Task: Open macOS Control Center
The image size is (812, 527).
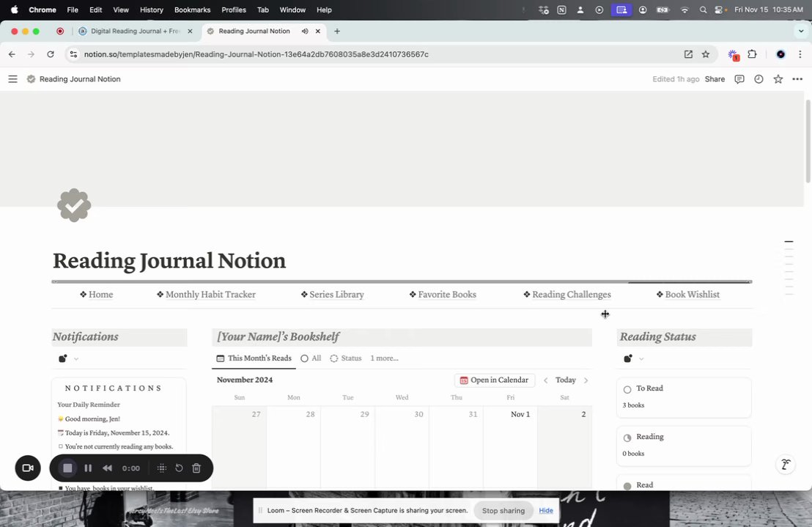Action: click(x=719, y=10)
